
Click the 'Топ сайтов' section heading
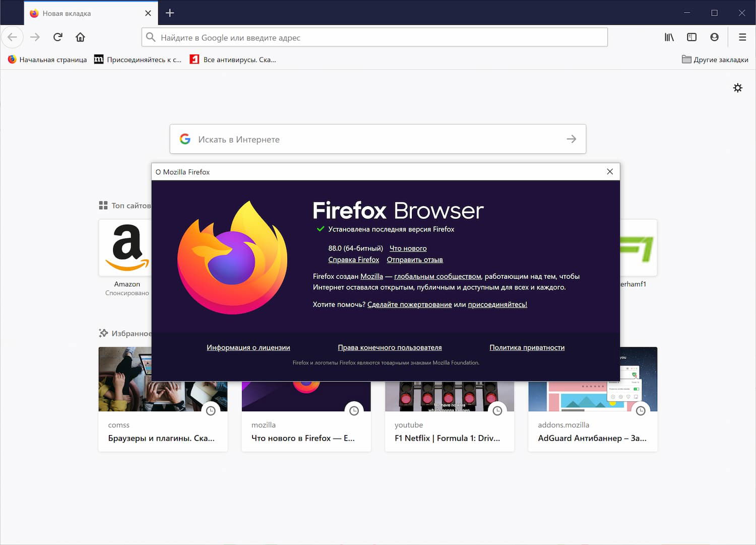(x=125, y=206)
